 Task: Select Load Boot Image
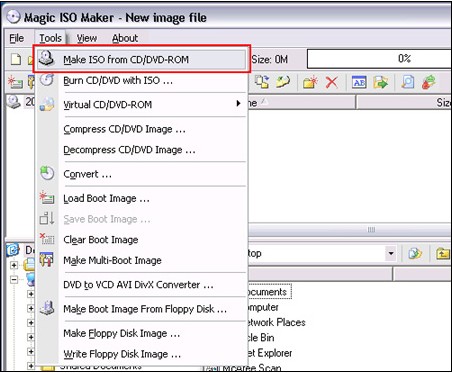click(141, 198)
